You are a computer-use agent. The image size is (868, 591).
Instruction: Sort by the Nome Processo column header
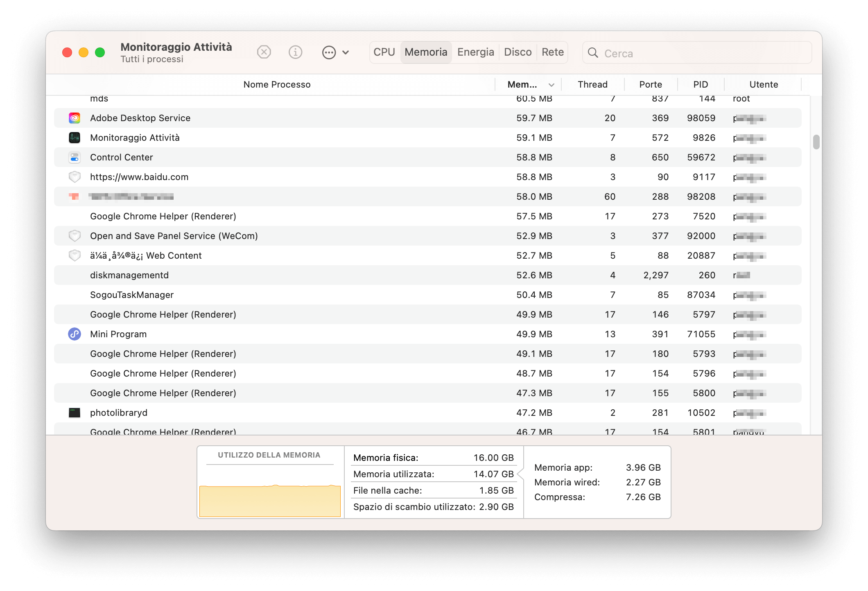click(x=277, y=84)
